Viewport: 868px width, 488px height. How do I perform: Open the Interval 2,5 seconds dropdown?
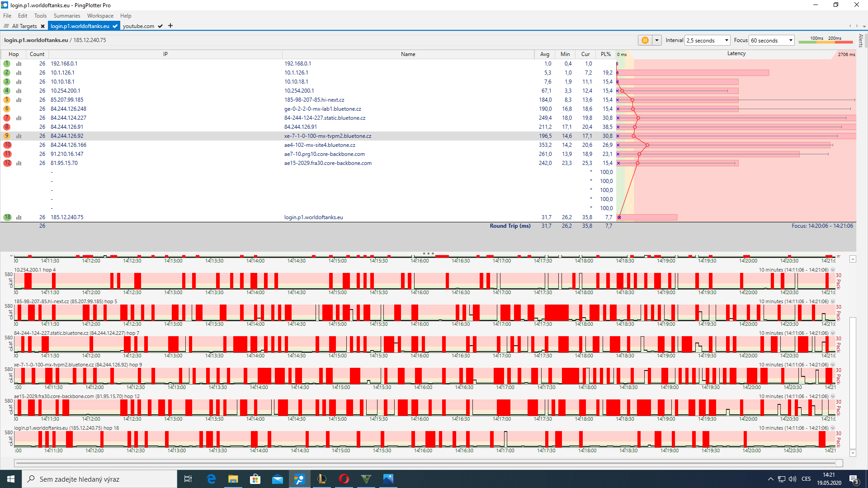click(708, 40)
